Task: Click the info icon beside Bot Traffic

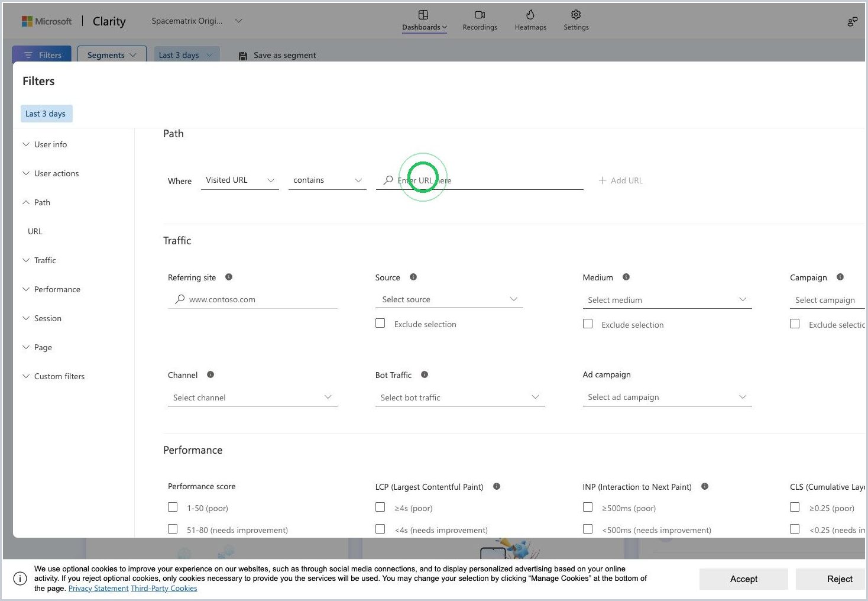Action: pyautogui.click(x=425, y=374)
